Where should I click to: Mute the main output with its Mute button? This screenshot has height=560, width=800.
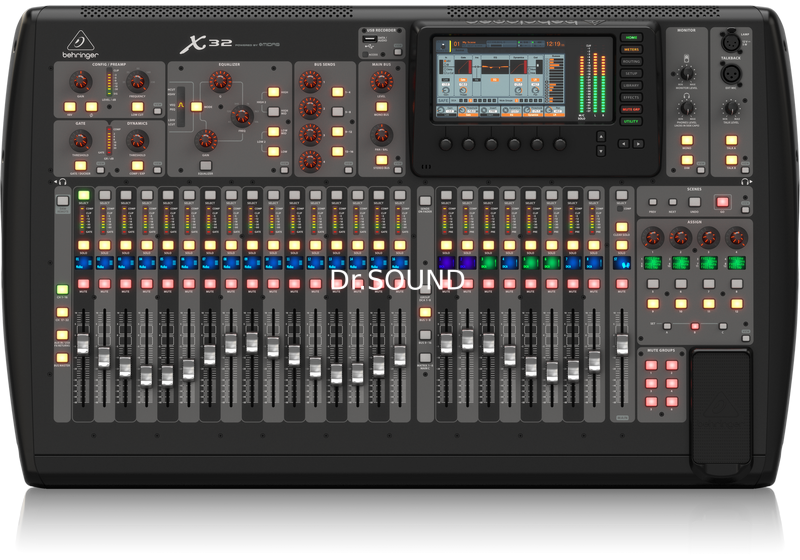(621, 284)
